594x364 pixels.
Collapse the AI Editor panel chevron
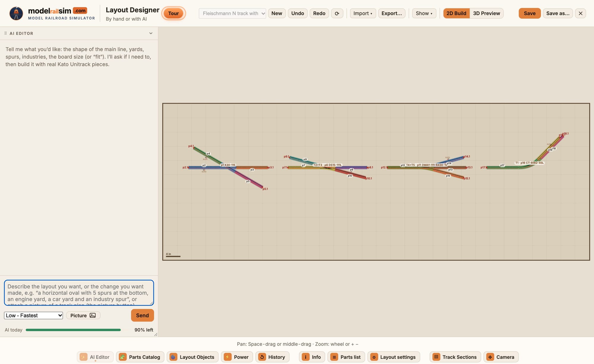tap(151, 33)
